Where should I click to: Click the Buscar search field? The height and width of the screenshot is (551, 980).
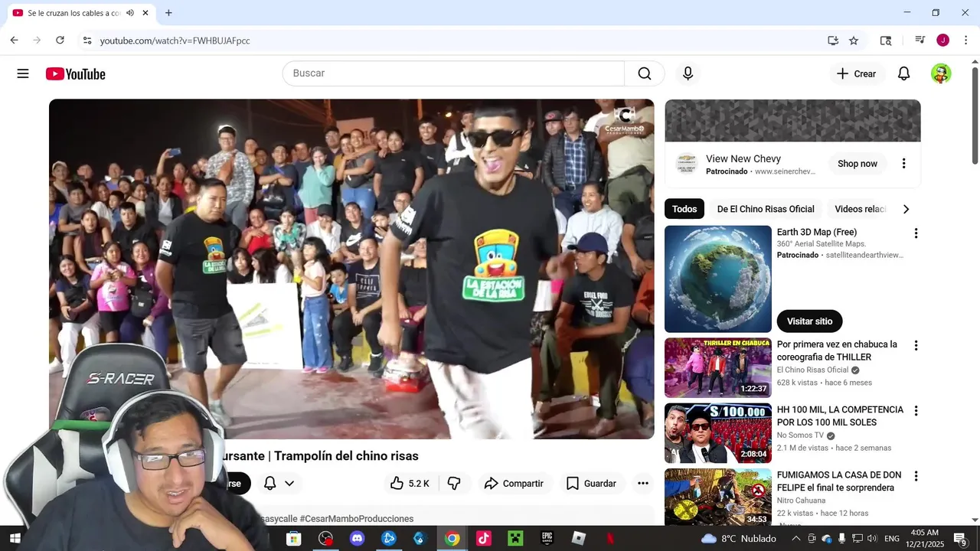click(453, 73)
